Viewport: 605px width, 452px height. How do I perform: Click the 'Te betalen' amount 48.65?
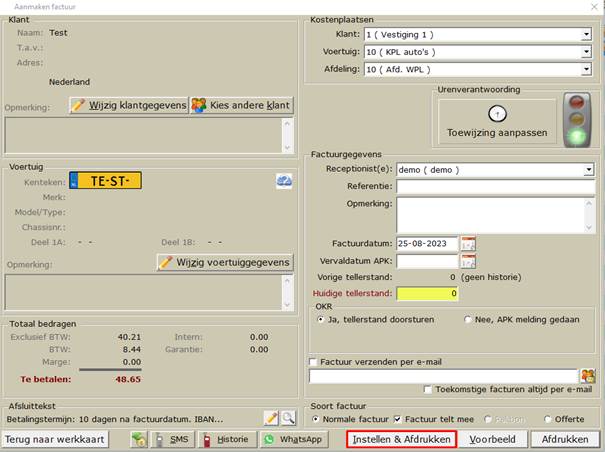(128, 379)
